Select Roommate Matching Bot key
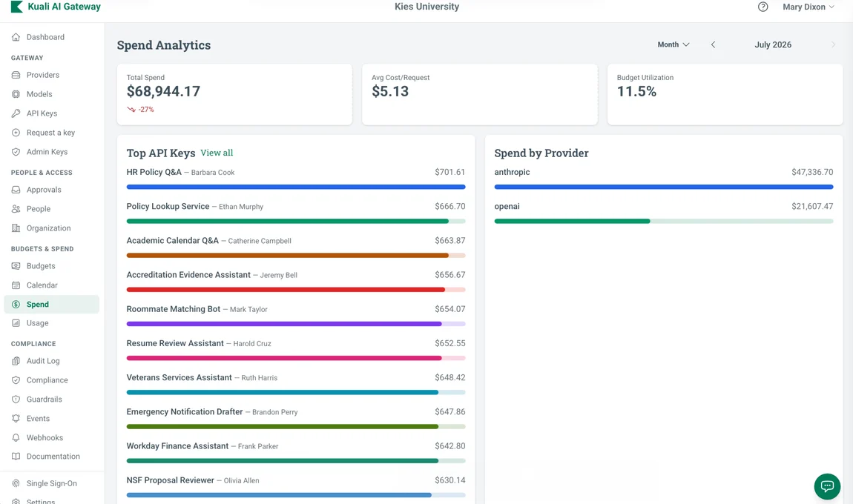The image size is (853, 504). 296,316
